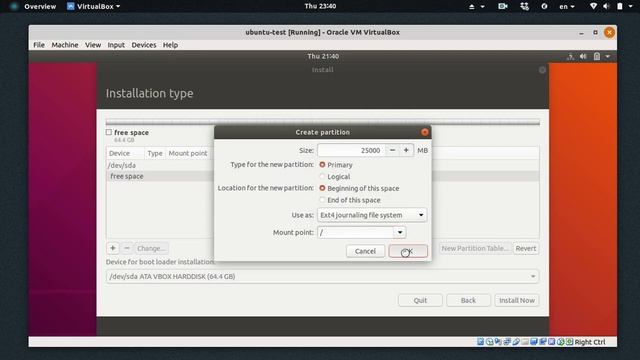Open the dropdown arrow next to the eject icon
Viewport: 640px width, 360px height.
coord(482,7)
